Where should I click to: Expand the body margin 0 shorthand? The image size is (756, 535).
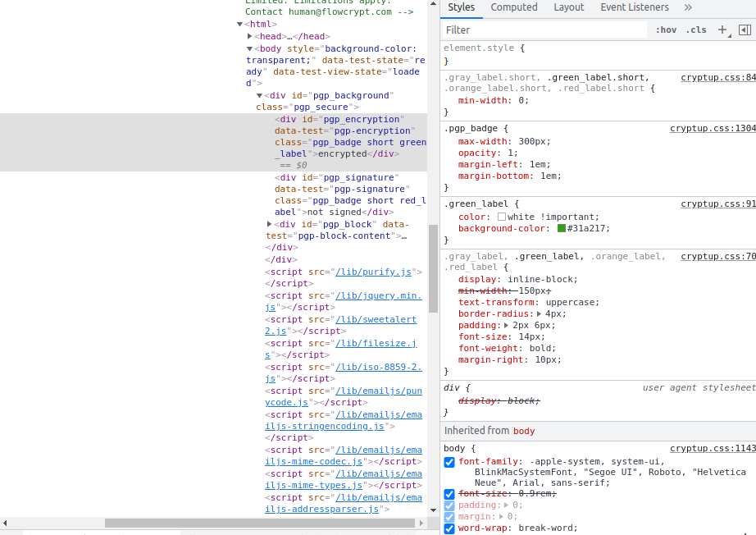(x=501, y=517)
